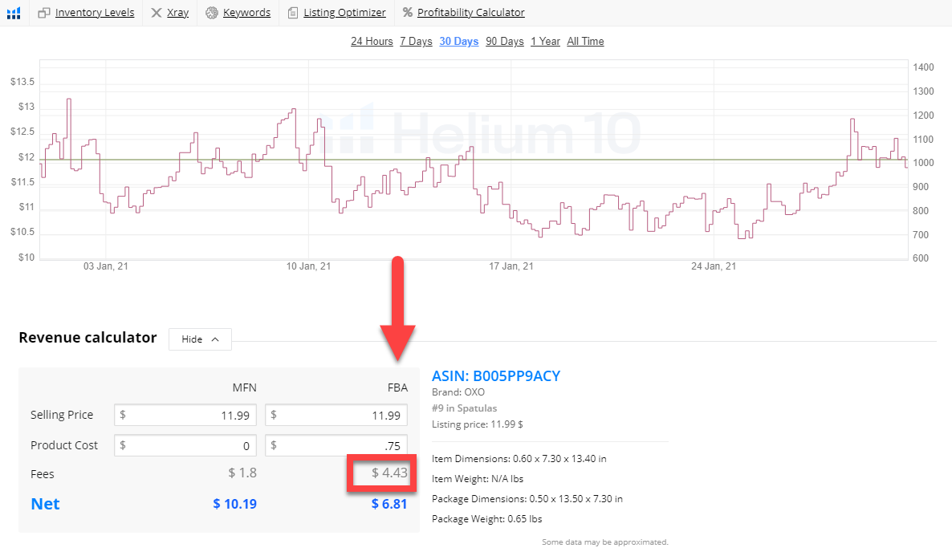The image size is (952, 560).
Task: Click Brand: OXO text
Action: click(x=458, y=392)
